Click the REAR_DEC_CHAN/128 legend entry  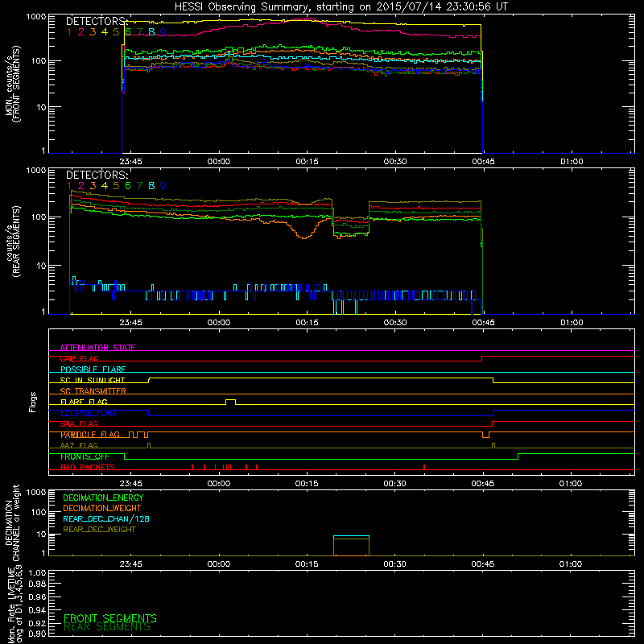tap(106, 518)
